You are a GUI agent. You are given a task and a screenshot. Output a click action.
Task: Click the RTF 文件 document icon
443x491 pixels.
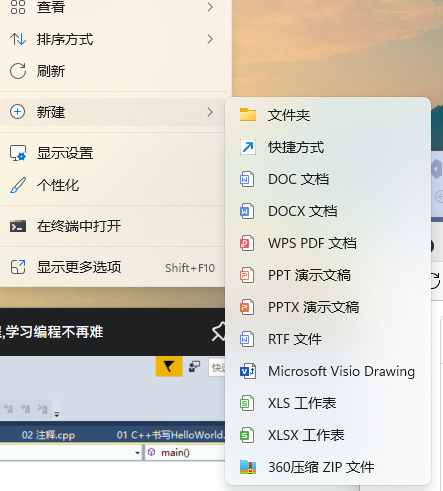(x=247, y=339)
